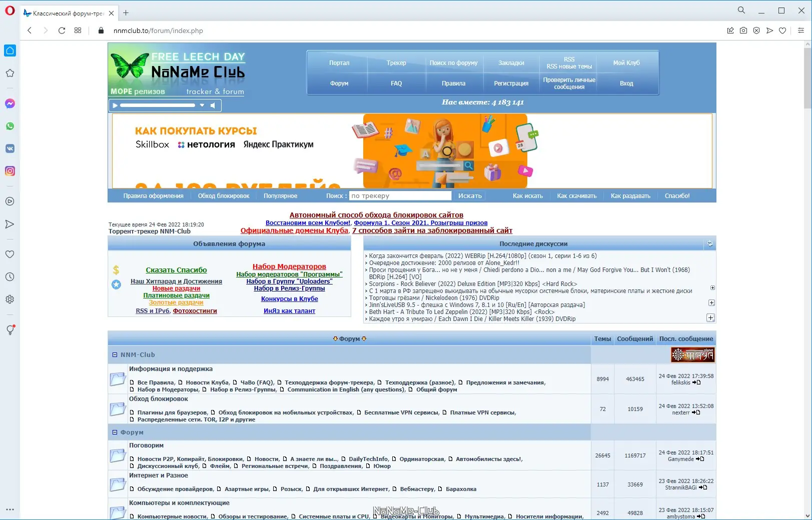
Task: Go to last post by feliksks
Action: [x=696, y=382]
